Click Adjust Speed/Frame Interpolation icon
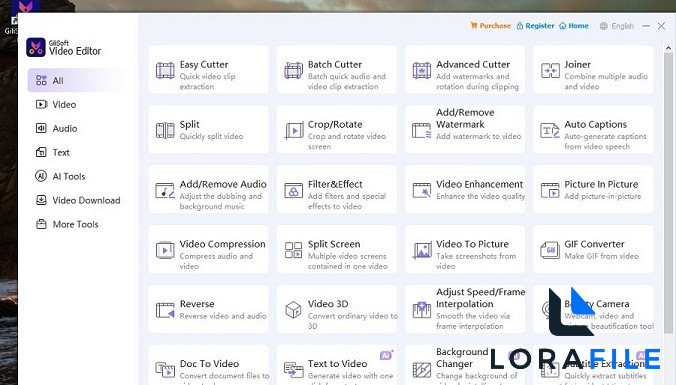 [422, 310]
